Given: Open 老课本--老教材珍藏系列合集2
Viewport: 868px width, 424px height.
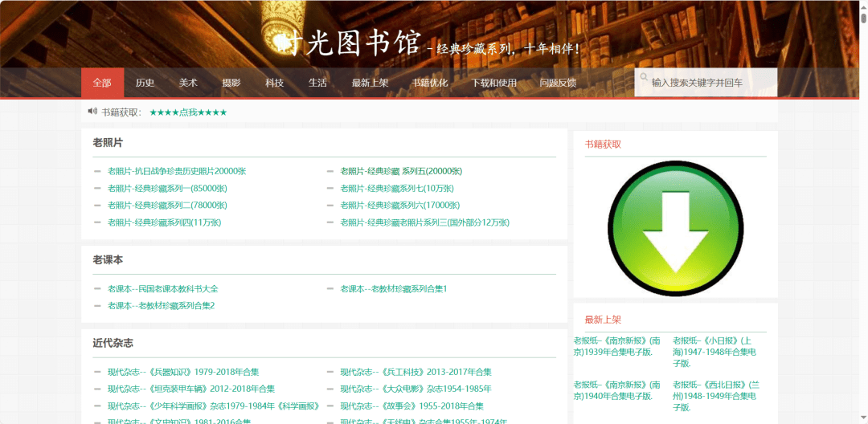Looking at the screenshot, I should [161, 306].
